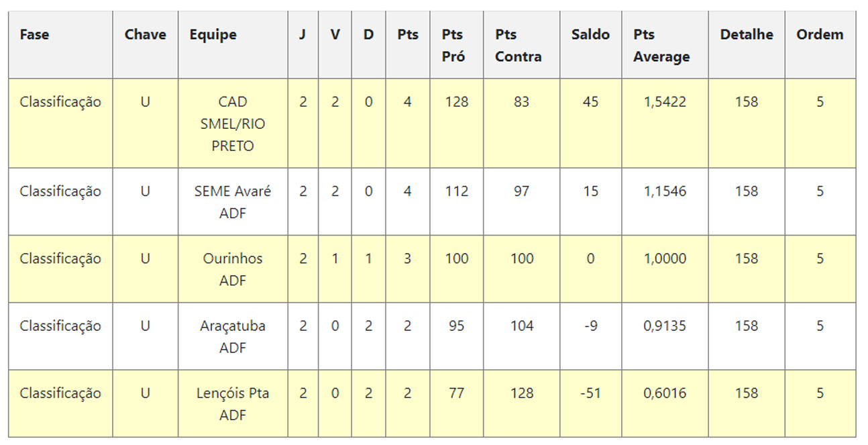Click the SEME Avaré ADF team cell
The width and height of the screenshot is (868, 445).
pyautogui.click(x=233, y=202)
